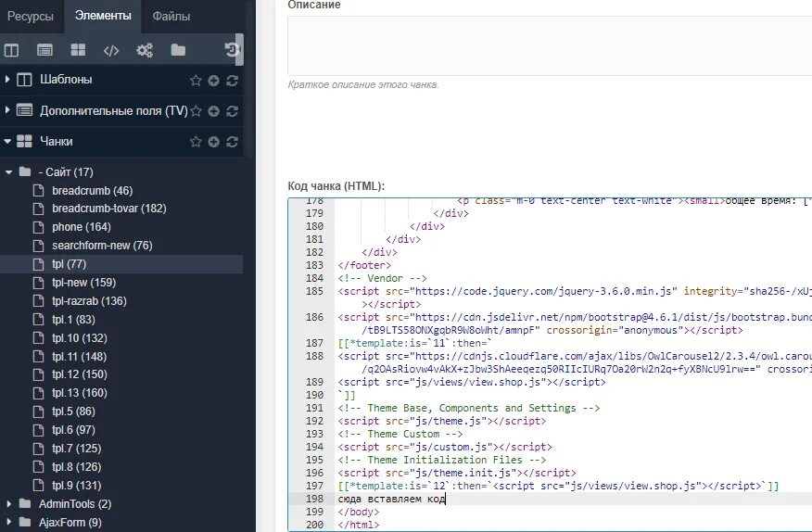Viewport: 812px width, 532px height.
Task: Open chunk tpl.11 (148)
Action: click(x=79, y=357)
